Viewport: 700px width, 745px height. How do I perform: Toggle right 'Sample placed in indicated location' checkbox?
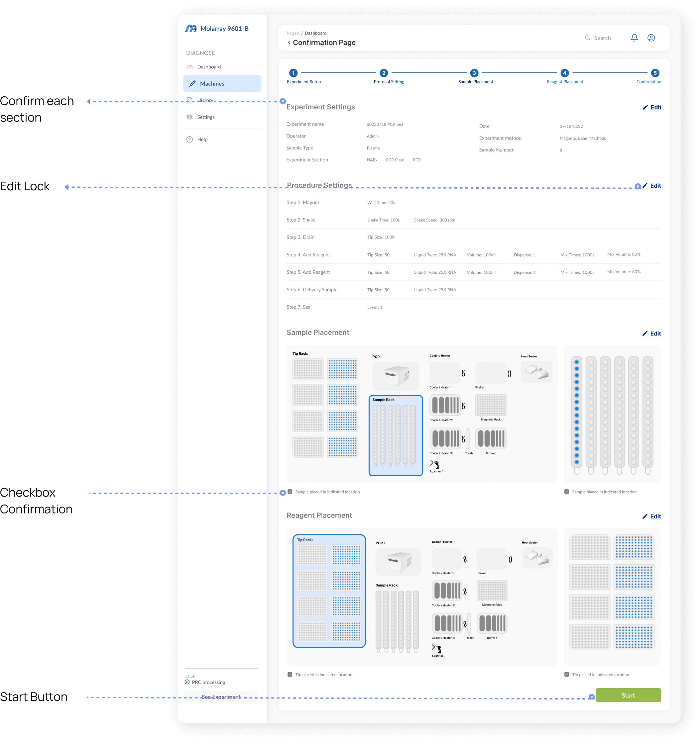pos(566,492)
